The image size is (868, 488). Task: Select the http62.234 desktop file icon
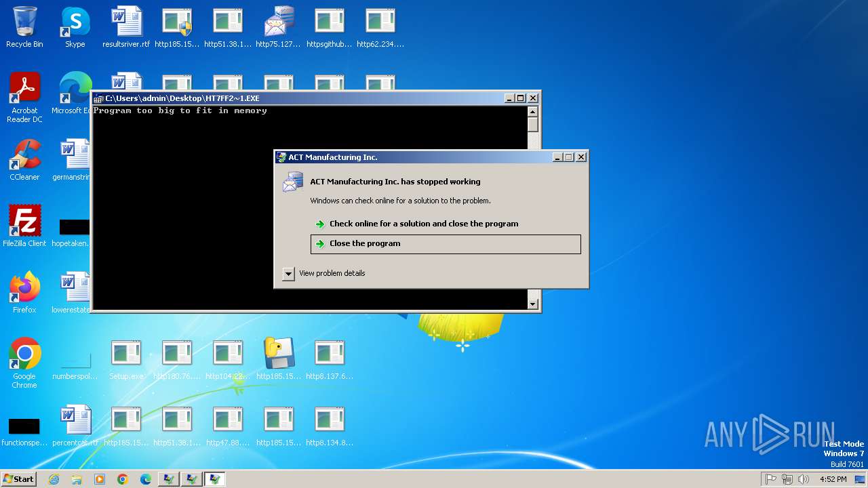[x=380, y=27]
